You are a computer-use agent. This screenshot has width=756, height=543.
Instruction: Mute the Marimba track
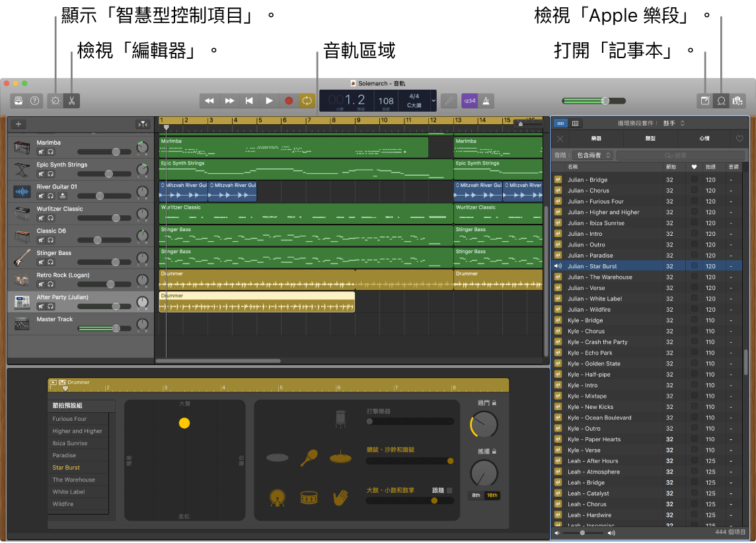(x=41, y=152)
